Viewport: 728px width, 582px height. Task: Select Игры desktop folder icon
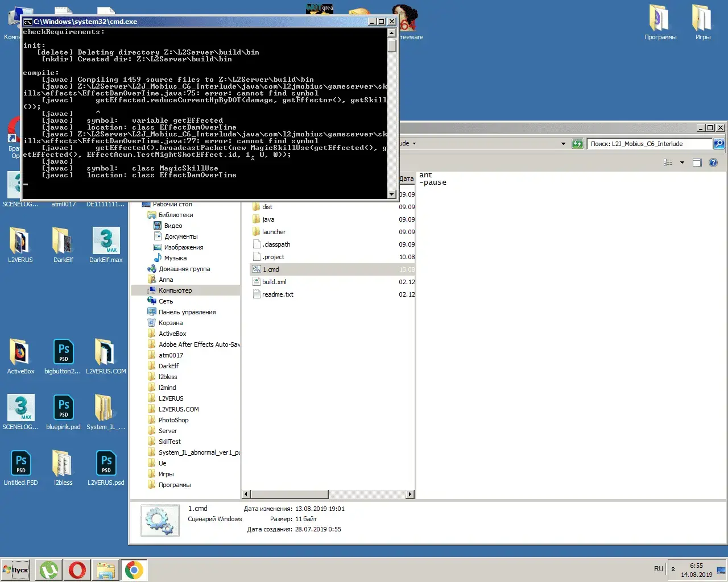click(703, 22)
